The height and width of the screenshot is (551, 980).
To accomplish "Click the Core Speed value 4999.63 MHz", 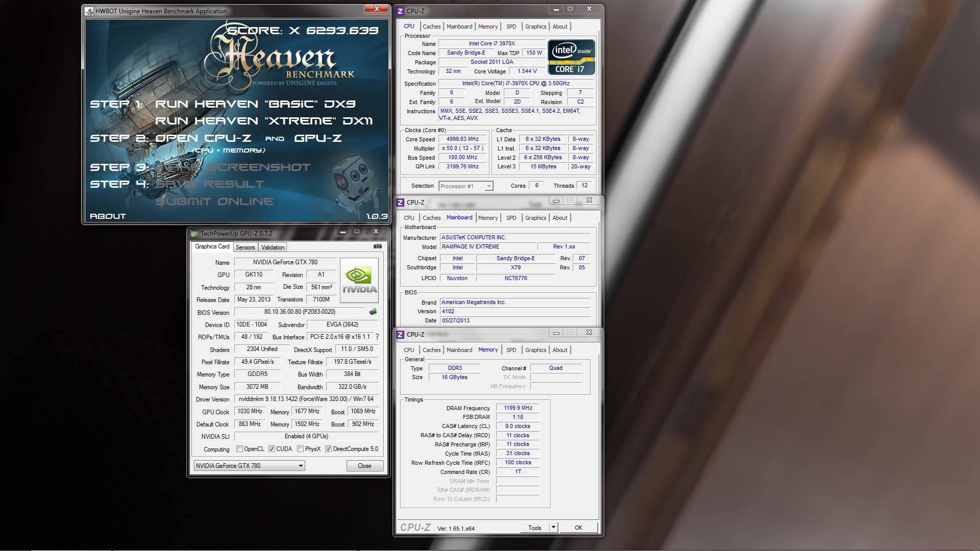I will [462, 139].
